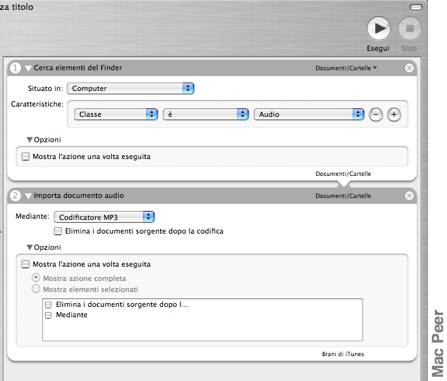Click the Stop workflow button
Viewport: 447px width, 381px height.
click(x=410, y=29)
